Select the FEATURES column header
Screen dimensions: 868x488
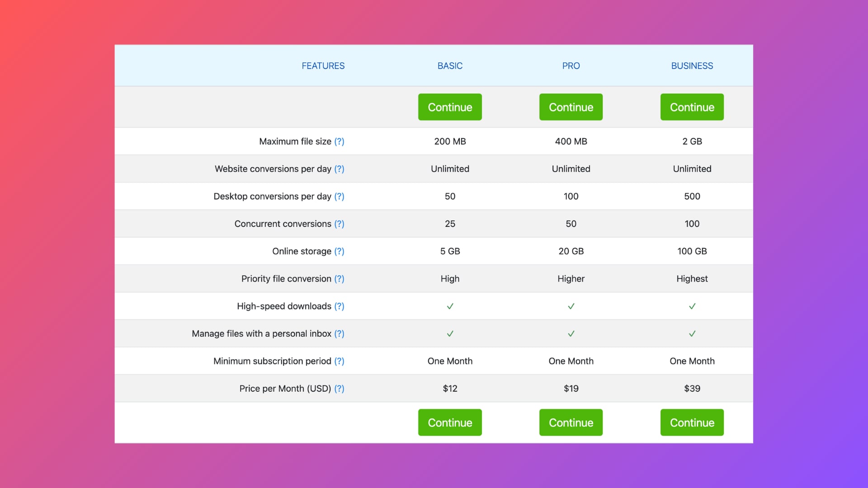pos(323,66)
